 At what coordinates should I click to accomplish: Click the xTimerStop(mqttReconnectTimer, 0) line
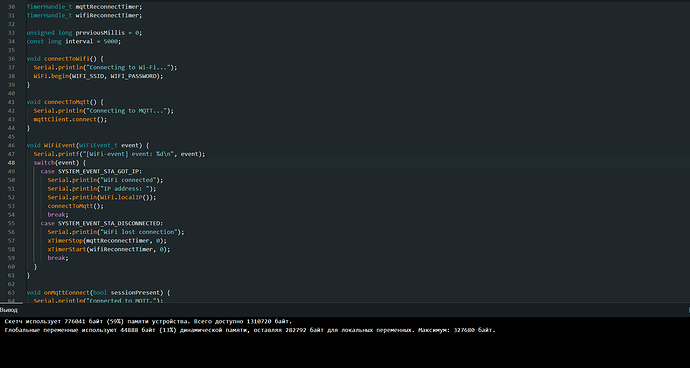(107, 240)
